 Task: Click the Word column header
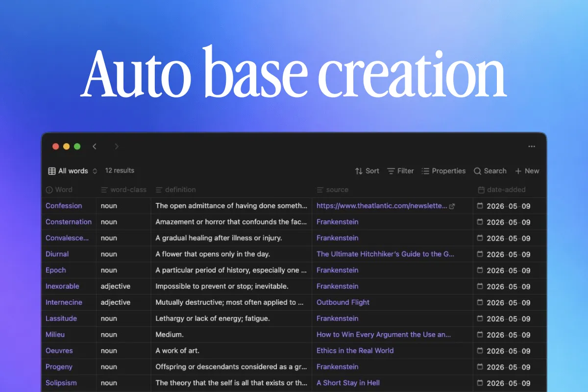(59, 190)
